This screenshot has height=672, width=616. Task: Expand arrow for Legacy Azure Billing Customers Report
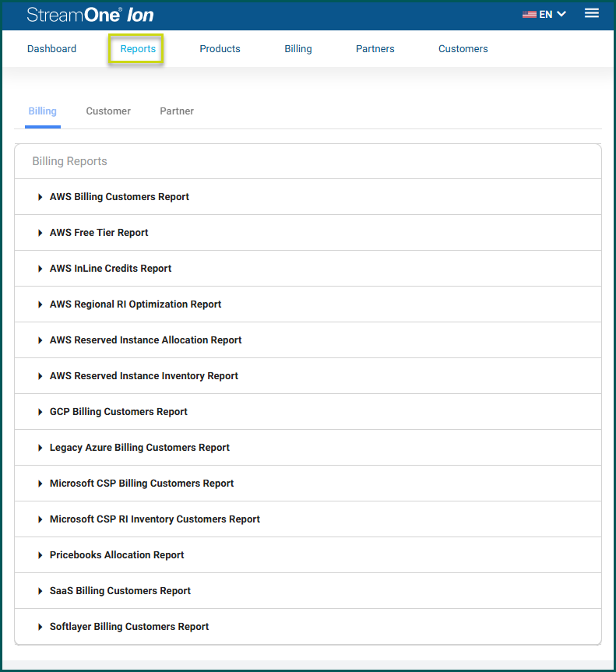point(40,448)
